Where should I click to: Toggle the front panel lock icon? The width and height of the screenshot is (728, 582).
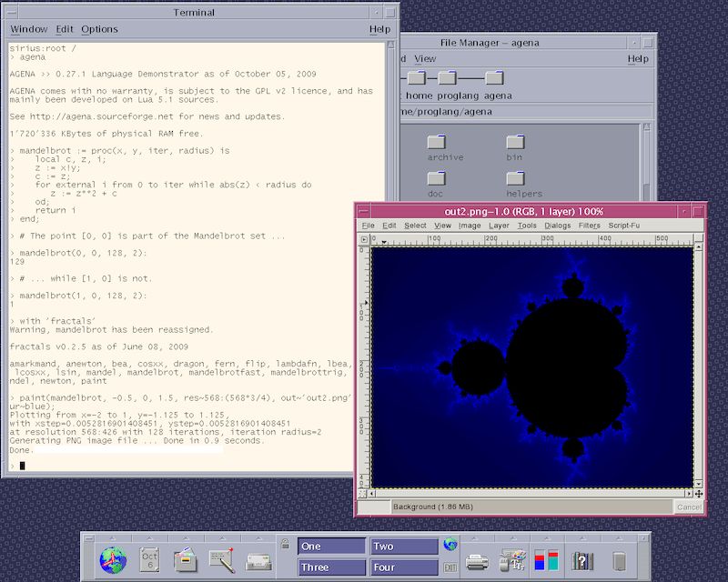click(x=285, y=545)
